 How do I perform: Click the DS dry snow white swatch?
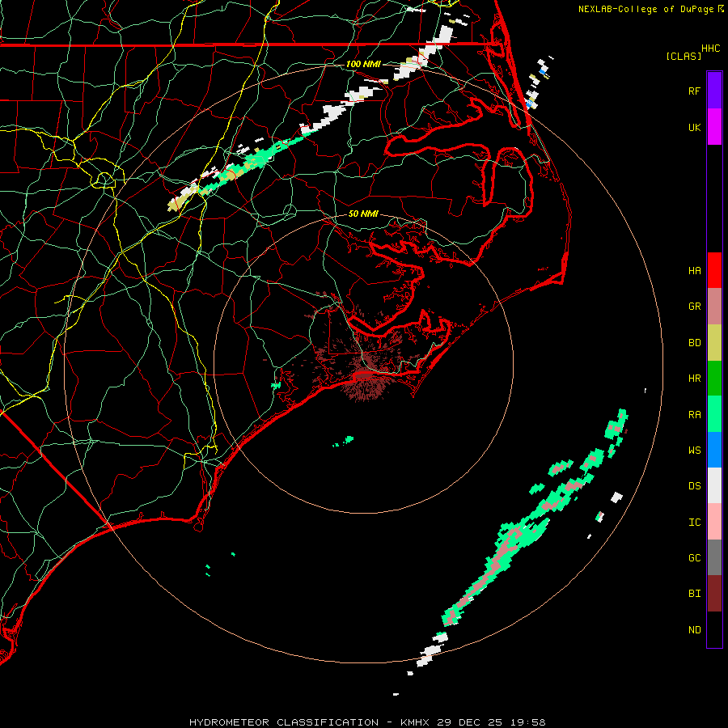714,485
